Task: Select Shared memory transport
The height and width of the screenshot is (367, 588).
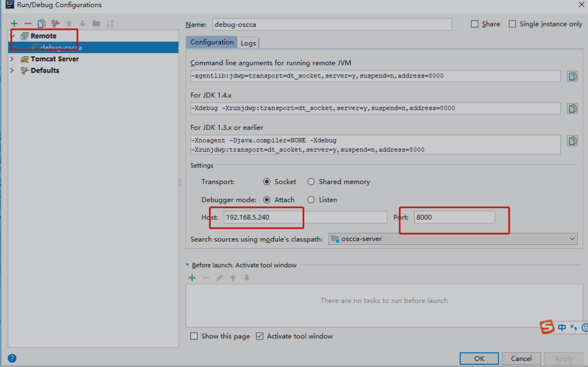Action: pos(311,182)
